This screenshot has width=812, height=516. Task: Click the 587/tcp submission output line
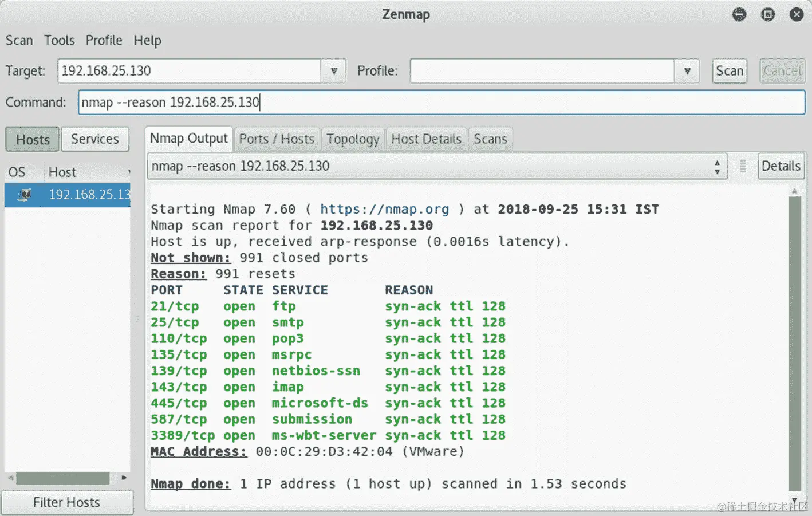328,419
